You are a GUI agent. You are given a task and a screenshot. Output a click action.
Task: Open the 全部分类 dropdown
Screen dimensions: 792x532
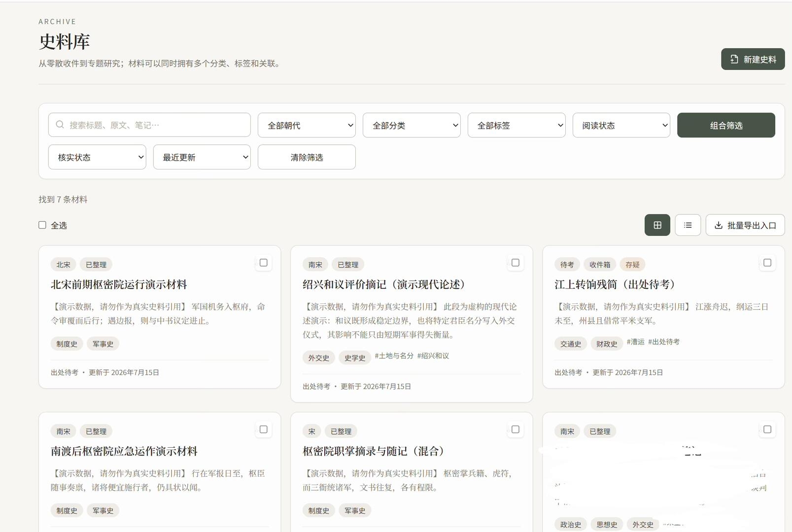(x=412, y=125)
